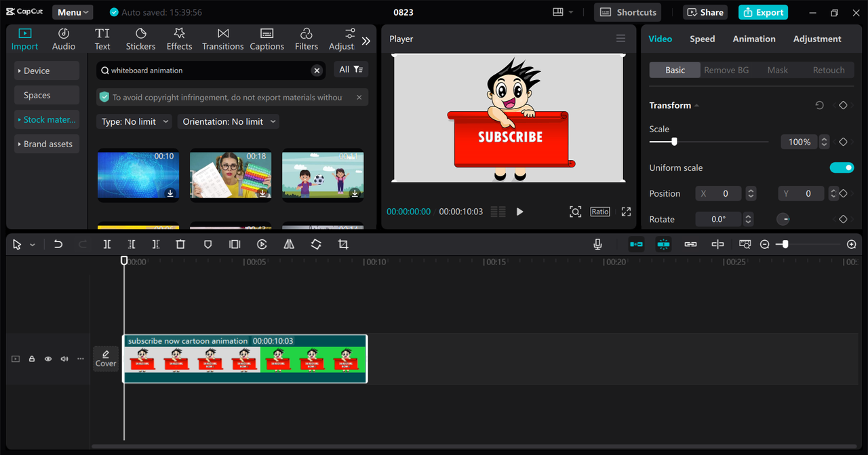Add a keyframe for Rotate
The image size is (868, 455).
pyautogui.click(x=843, y=219)
